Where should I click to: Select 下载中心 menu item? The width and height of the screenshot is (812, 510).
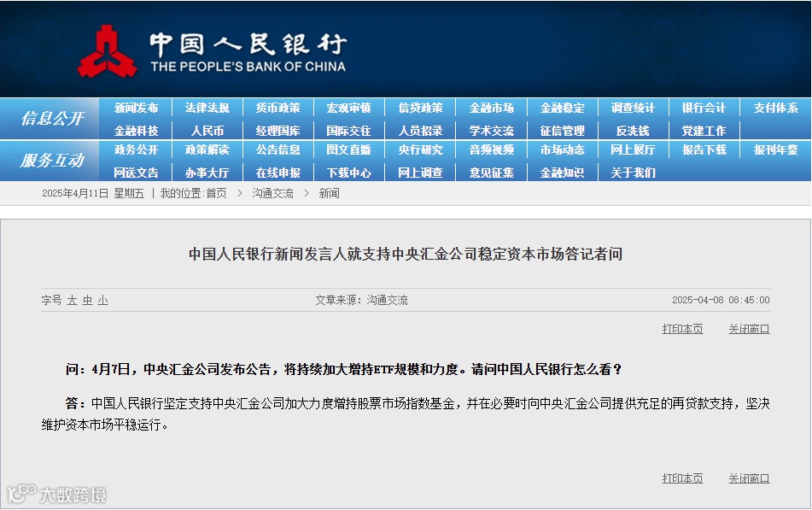point(349,173)
